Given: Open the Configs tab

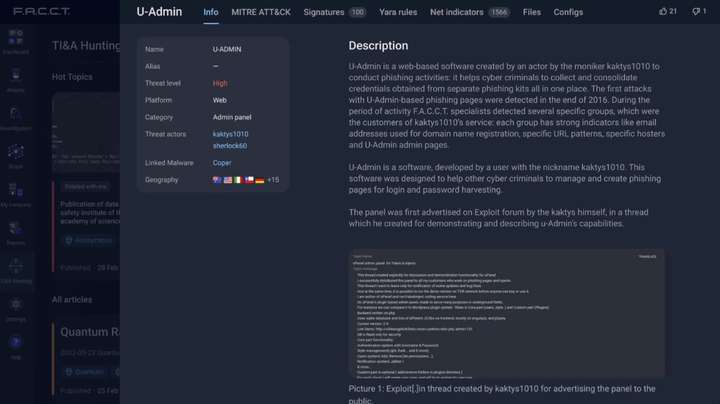Looking at the screenshot, I should [568, 12].
